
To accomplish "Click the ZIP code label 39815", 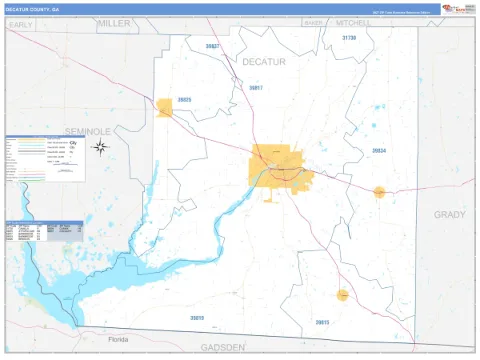I will 322,322.
